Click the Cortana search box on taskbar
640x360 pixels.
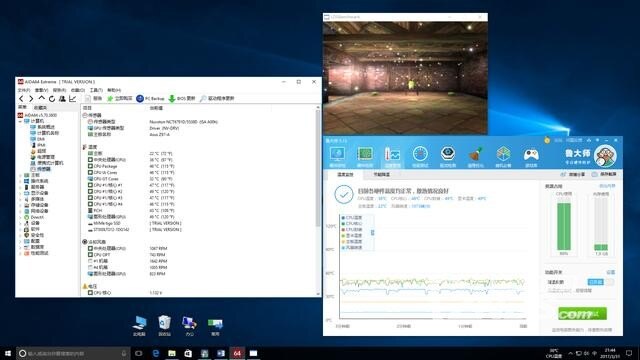pyautogui.click(x=73, y=353)
